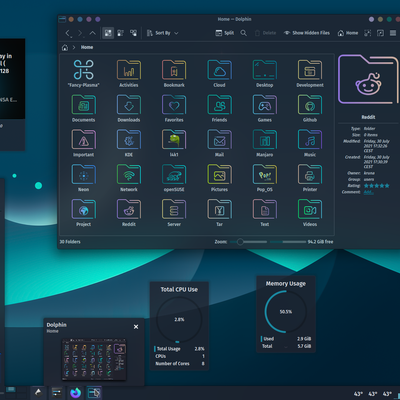The width and height of the screenshot is (400, 400).
Task: Go forward with the forward arrow
Action: [x=80, y=33]
